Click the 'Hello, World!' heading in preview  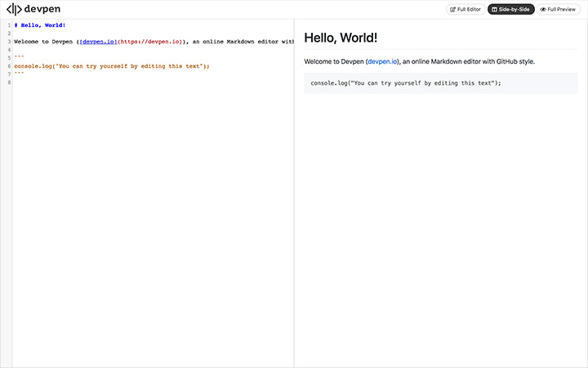[x=341, y=38]
